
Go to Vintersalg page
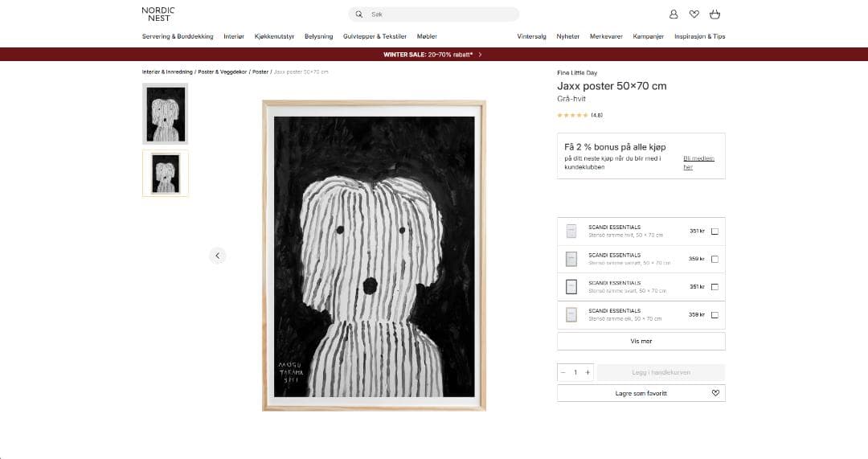click(x=531, y=36)
